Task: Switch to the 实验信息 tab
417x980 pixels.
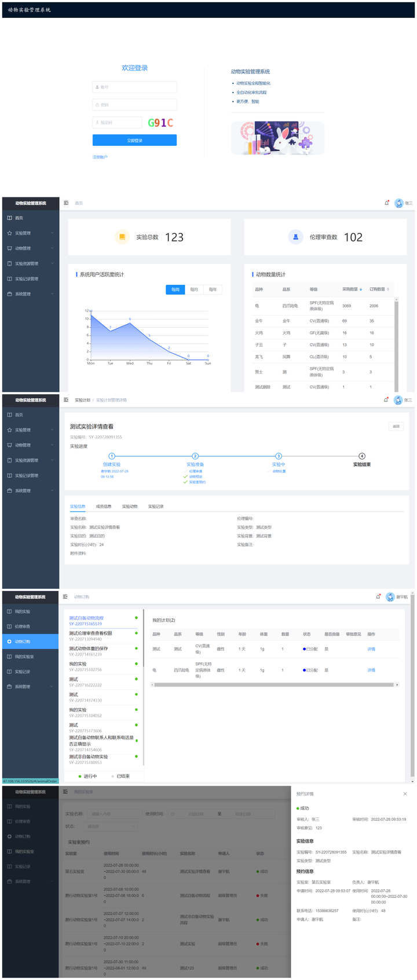Action: (78, 506)
